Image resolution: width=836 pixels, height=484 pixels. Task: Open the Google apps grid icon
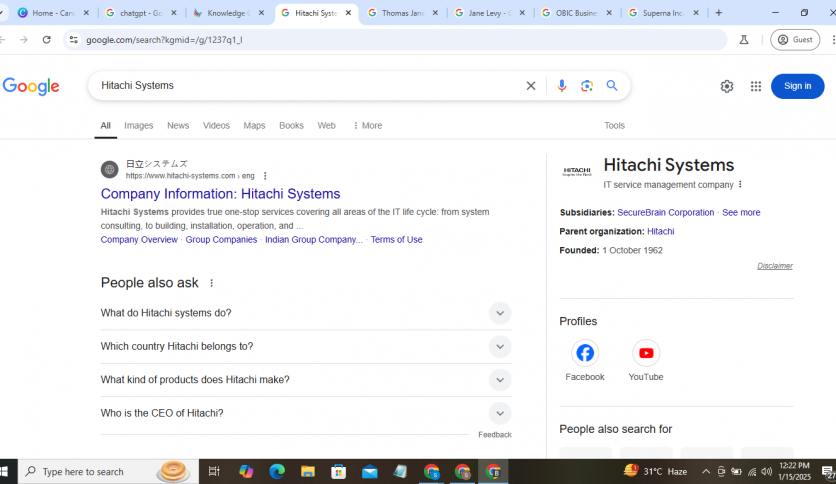point(755,86)
